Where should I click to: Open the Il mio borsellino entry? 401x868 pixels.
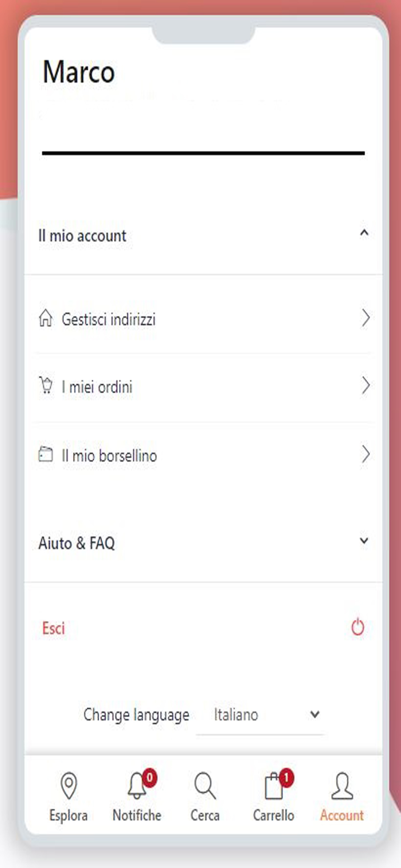coord(204,455)
